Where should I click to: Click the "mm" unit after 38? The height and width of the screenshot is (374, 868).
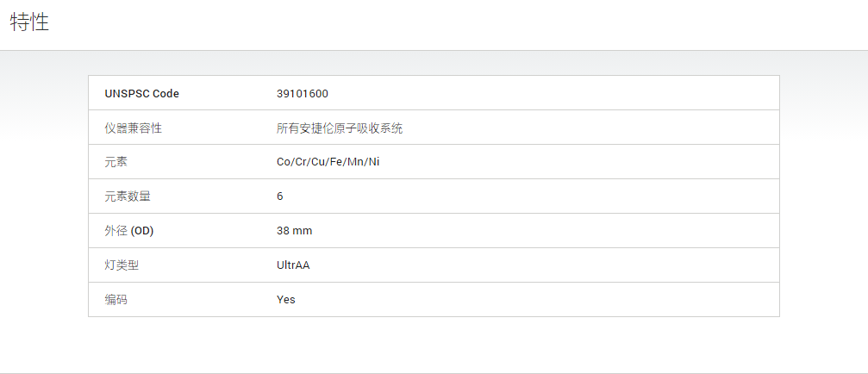303,231
